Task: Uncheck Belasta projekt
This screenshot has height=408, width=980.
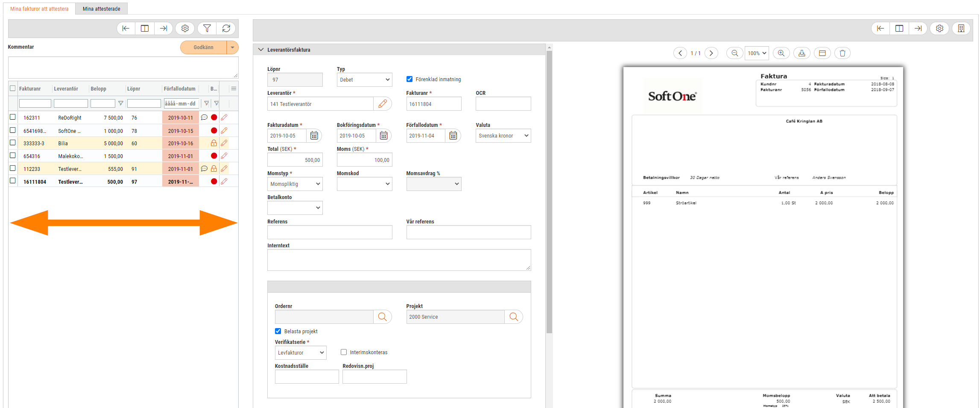Action: click(x=278, y=331)
